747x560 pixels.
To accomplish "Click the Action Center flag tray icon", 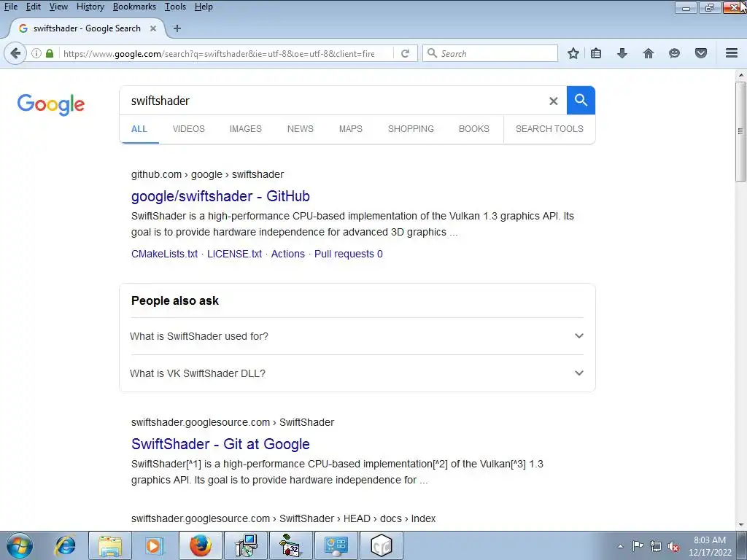I will [x=638, y=545].
